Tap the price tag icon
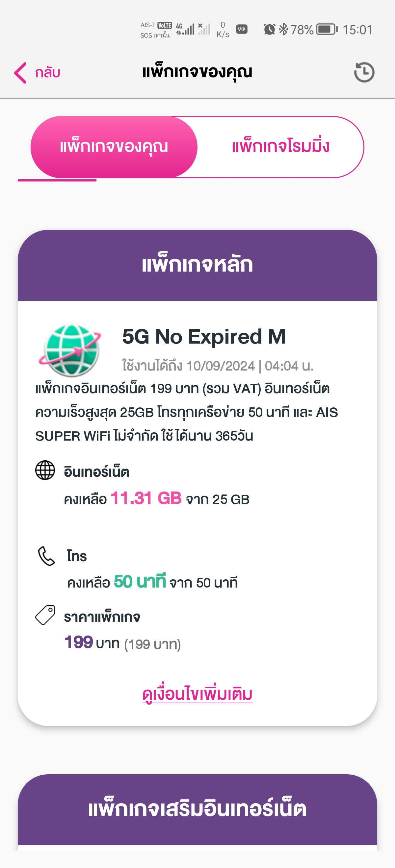The image size is (395, 868). tap(45, 615)
